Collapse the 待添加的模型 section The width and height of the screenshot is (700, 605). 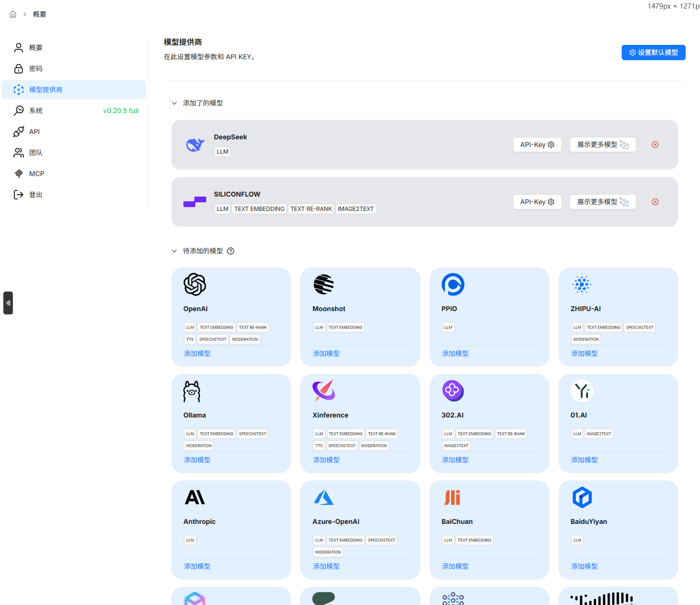[174, 251]
